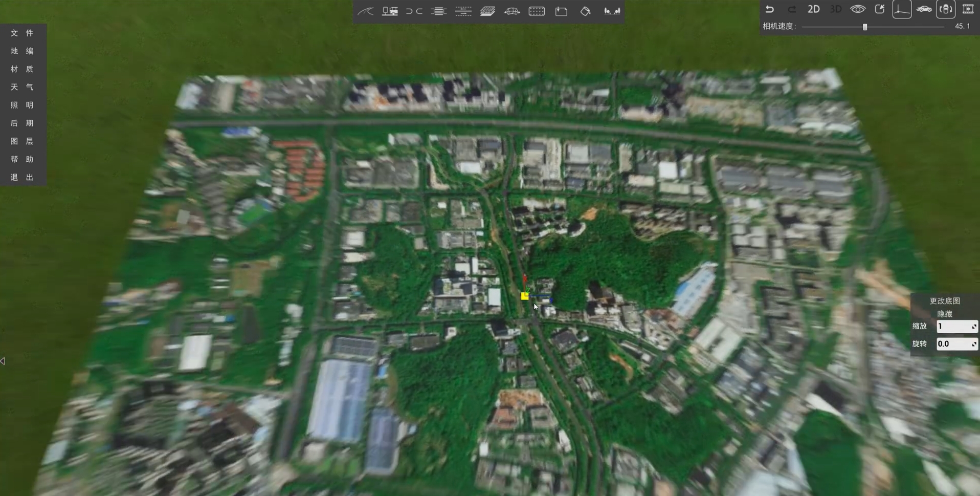
Task: Select the trees and vegetation tool
Action: [612, 11]
